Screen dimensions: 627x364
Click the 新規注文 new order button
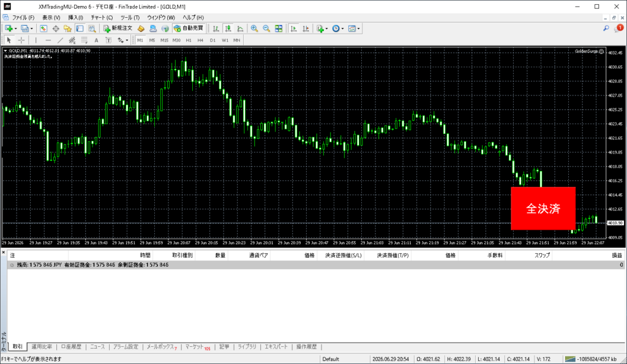pyautogui.click(x=118, y=28)
